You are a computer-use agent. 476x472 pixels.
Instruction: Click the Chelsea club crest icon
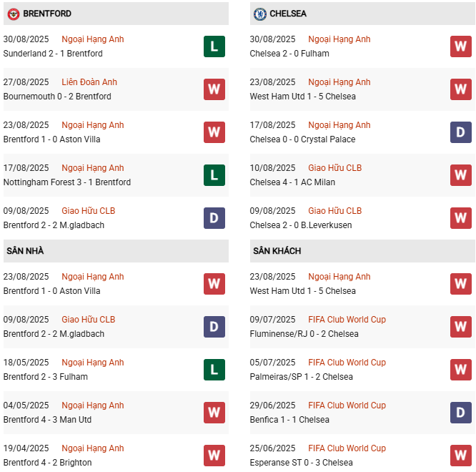point(260,14)
